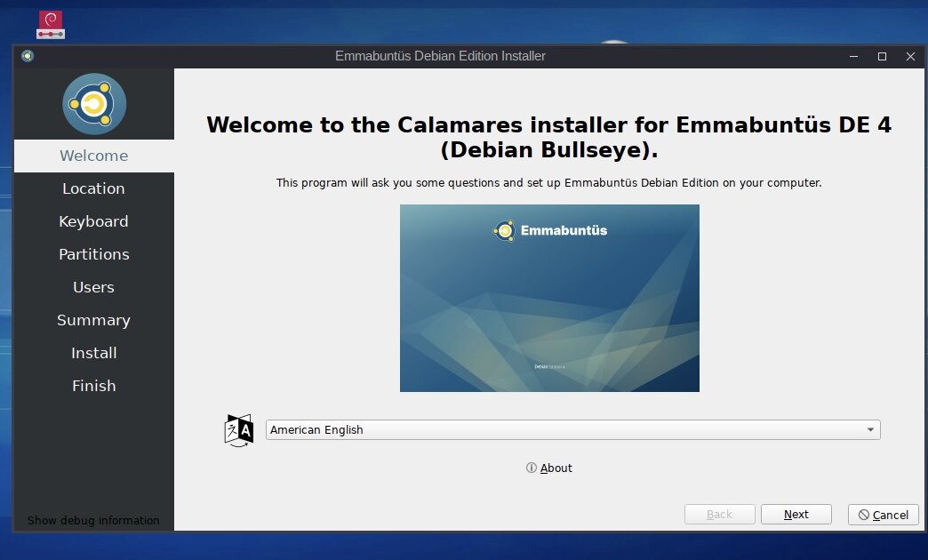
Task: Expand the language list with arrow
Action: [870, 429]
